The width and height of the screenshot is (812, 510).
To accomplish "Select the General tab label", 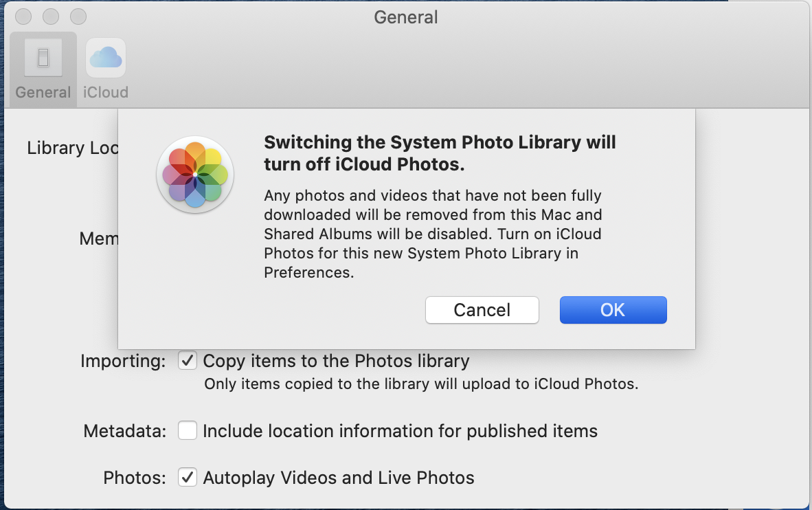I will (x=43, y=92).
